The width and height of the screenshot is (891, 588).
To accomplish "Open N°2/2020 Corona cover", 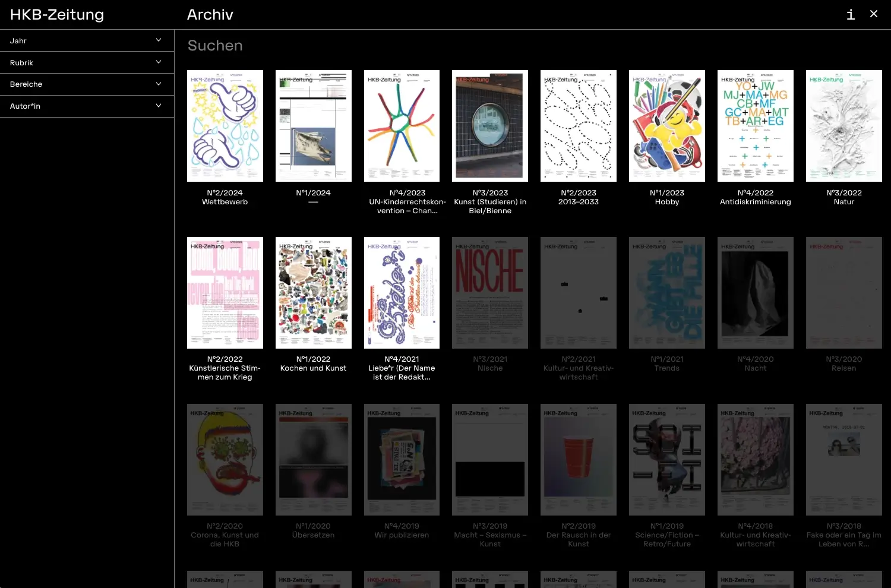I will point(225,460).
